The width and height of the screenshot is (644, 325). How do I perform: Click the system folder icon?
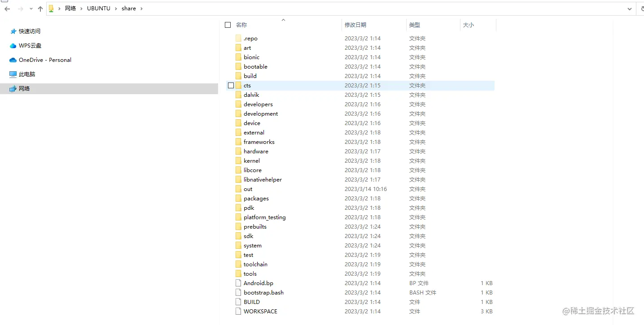click(238, 245)
